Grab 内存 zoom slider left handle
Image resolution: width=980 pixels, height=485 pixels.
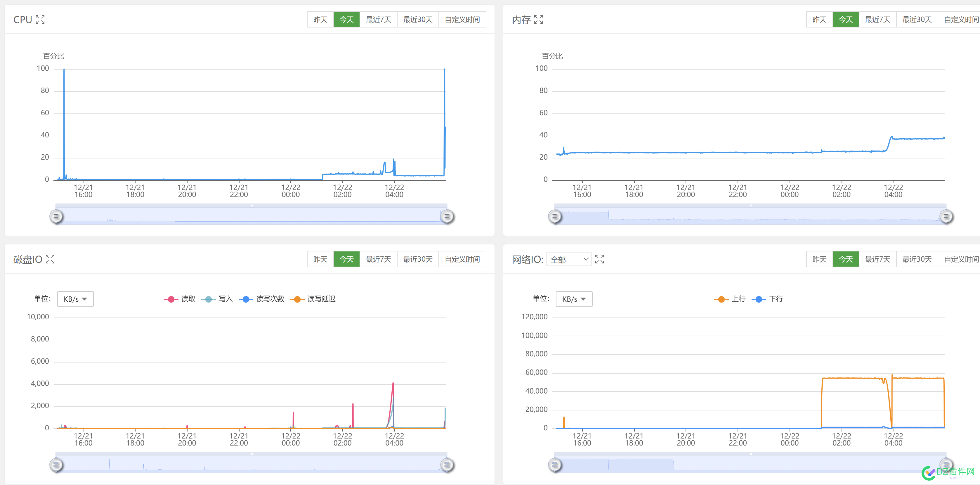coord(555,217)
